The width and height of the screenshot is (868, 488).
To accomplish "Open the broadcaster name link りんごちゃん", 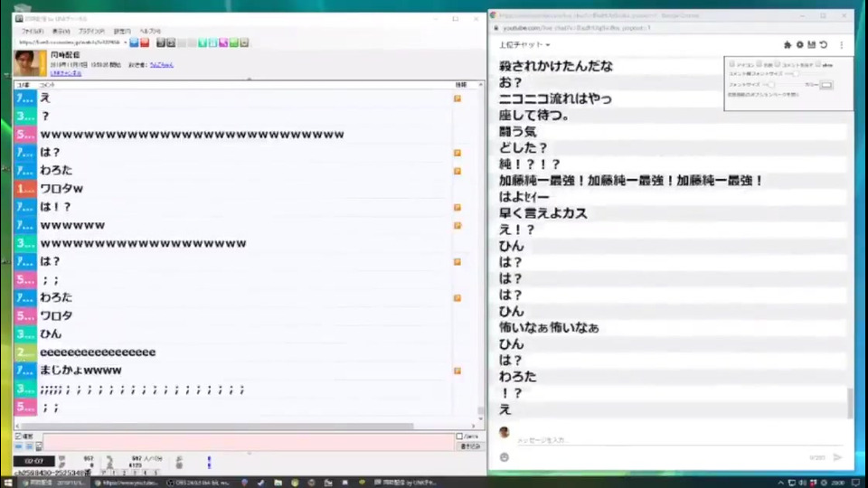I will pyautogui.click(x=162, y=65).
